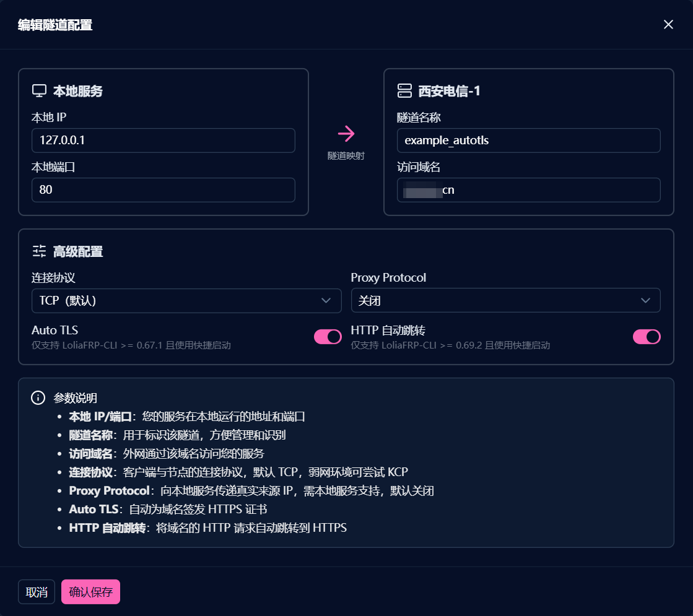Click the 连接协议 explanation bullet
693x616 pixels.
[x=238, y=472]
